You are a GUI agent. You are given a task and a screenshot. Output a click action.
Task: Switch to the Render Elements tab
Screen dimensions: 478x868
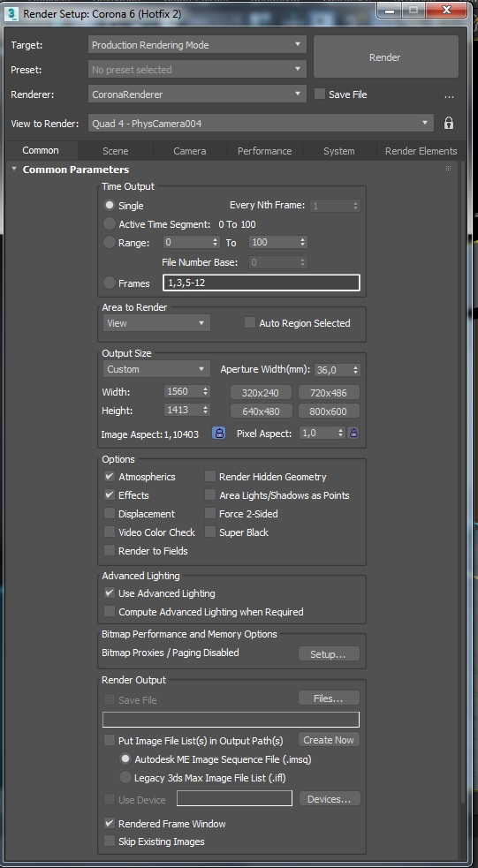[x=421, y=151]
